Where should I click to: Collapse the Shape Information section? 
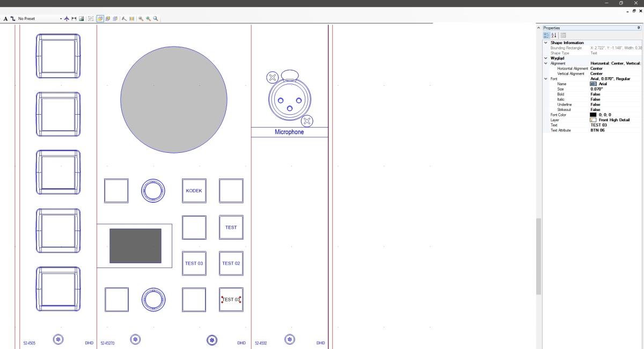tap(546, 43)
